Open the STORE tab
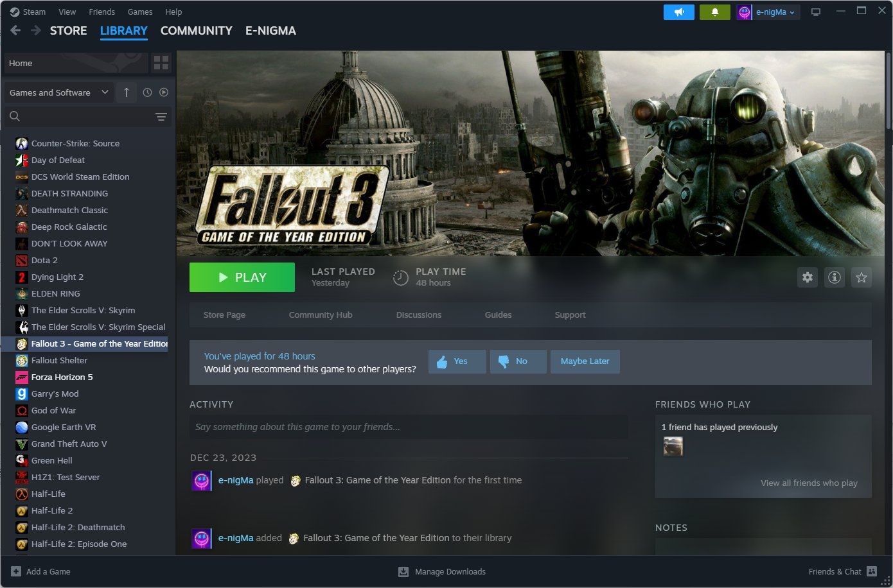 [69, 31]
